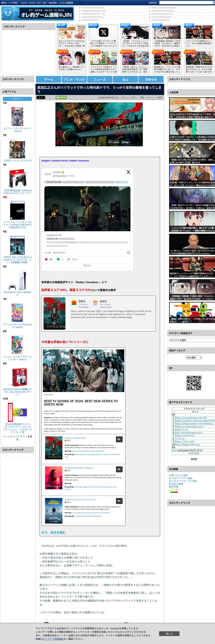Select the ニュース navigation tab

(100, 79)
